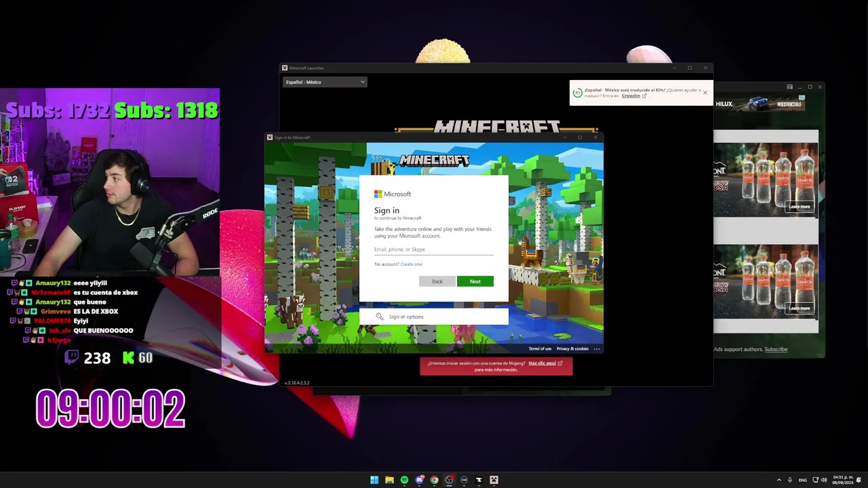Switch to OBS Studio in the taskbar
This screenshot has width=868, height=488.
pos(449,480)
